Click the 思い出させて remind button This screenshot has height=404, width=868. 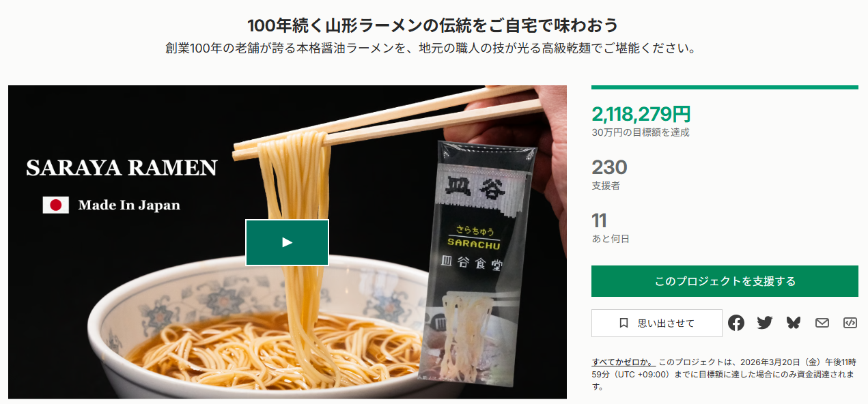coord(656,323)
